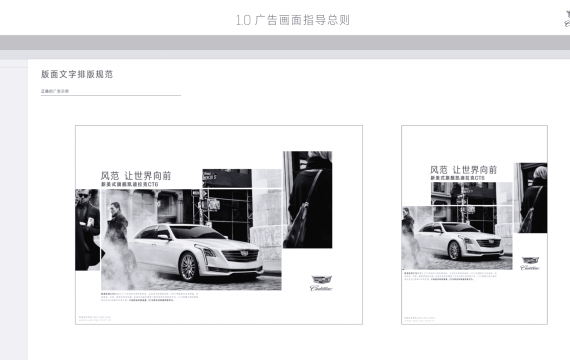Click the 风范 让世界向前 headline in left ad
Image resolution: width=570 pixels, height=360 pixels.
(136, 176)
